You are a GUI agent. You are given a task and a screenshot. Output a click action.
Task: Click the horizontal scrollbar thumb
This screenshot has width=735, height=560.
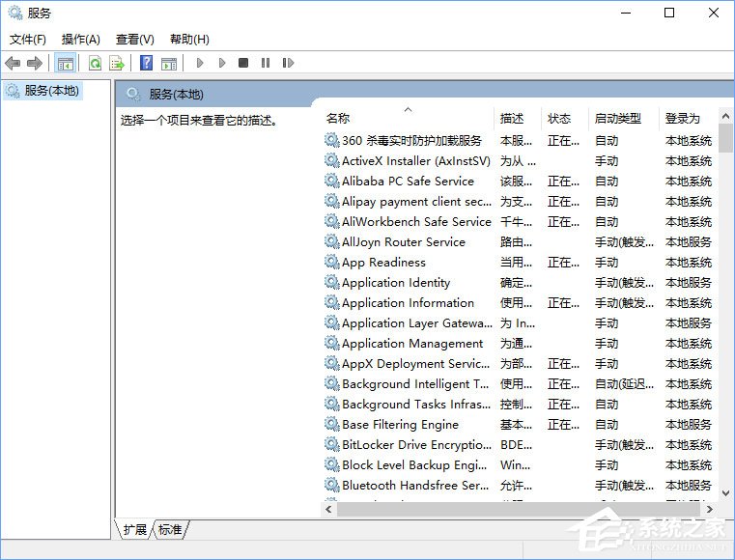[x=519, y=509]
